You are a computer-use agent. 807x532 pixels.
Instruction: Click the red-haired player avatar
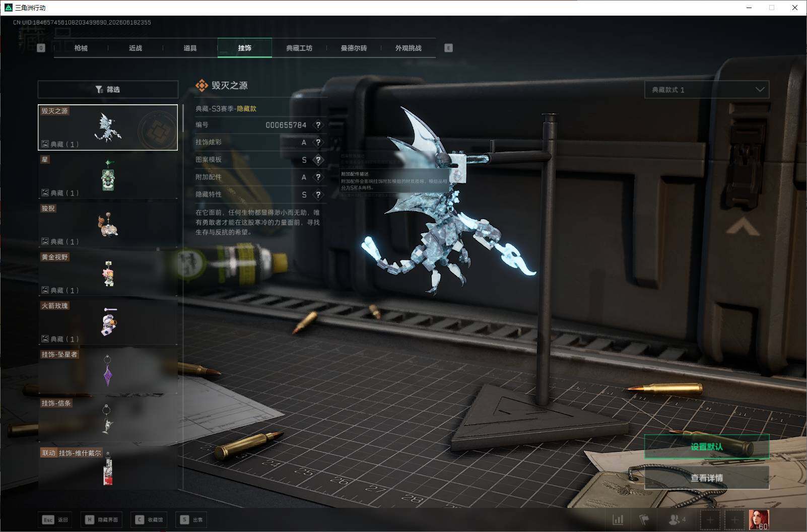(x=759, y=519)
